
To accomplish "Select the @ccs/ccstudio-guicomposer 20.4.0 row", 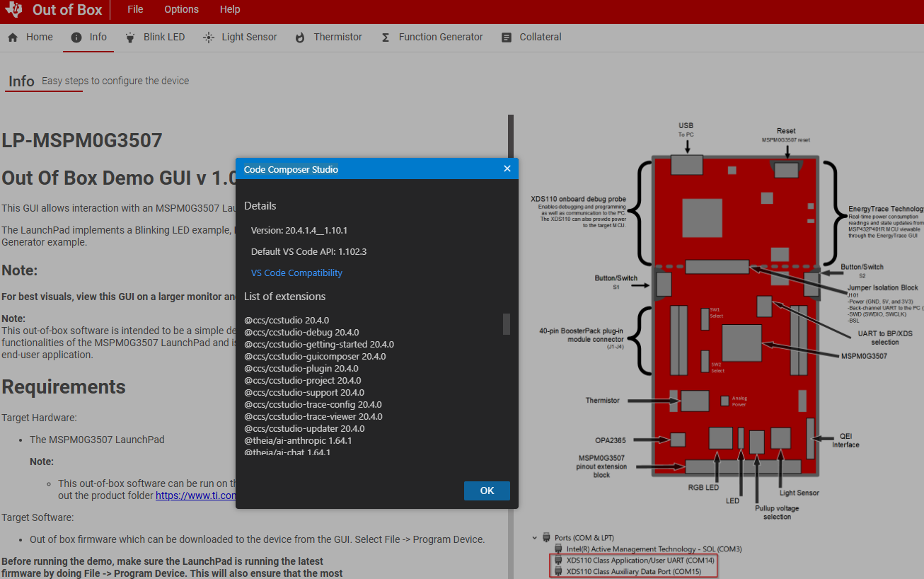I will point(315,356).
